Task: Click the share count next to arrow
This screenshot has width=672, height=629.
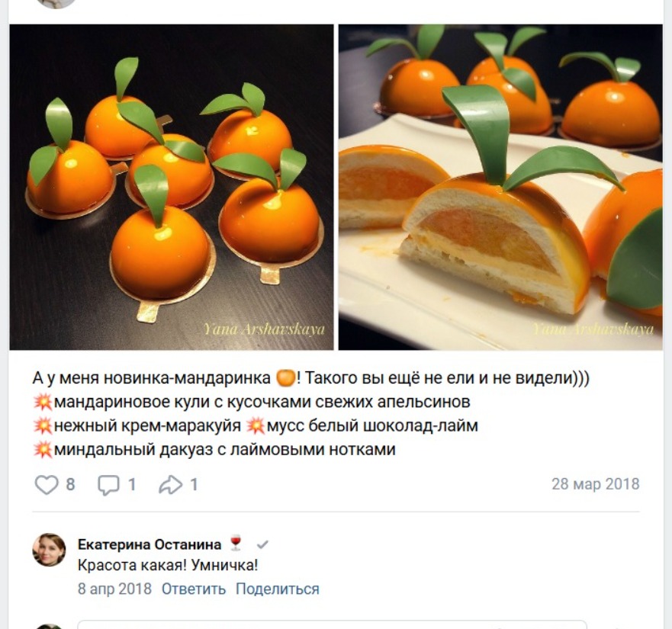Action: (194, 485)
